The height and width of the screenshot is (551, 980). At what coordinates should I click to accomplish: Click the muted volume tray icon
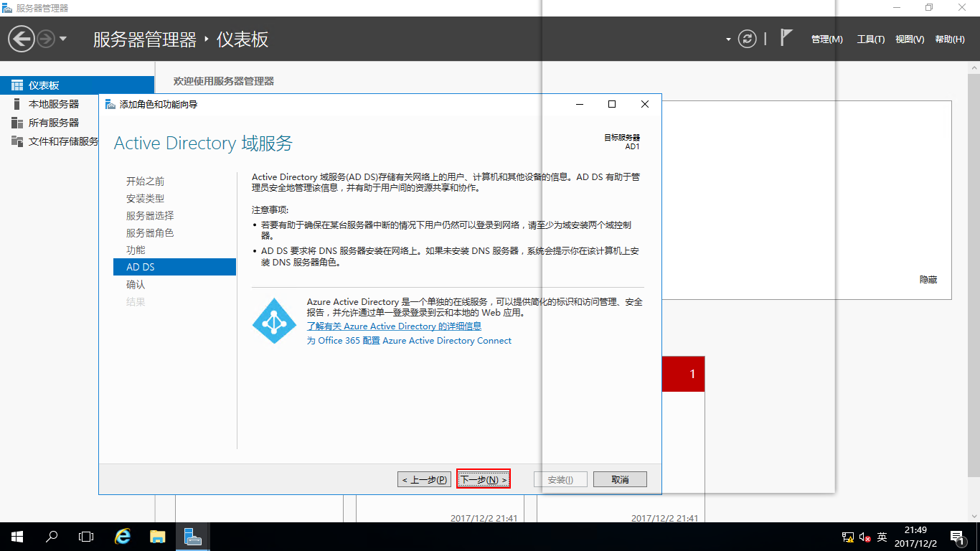point(864,537)
